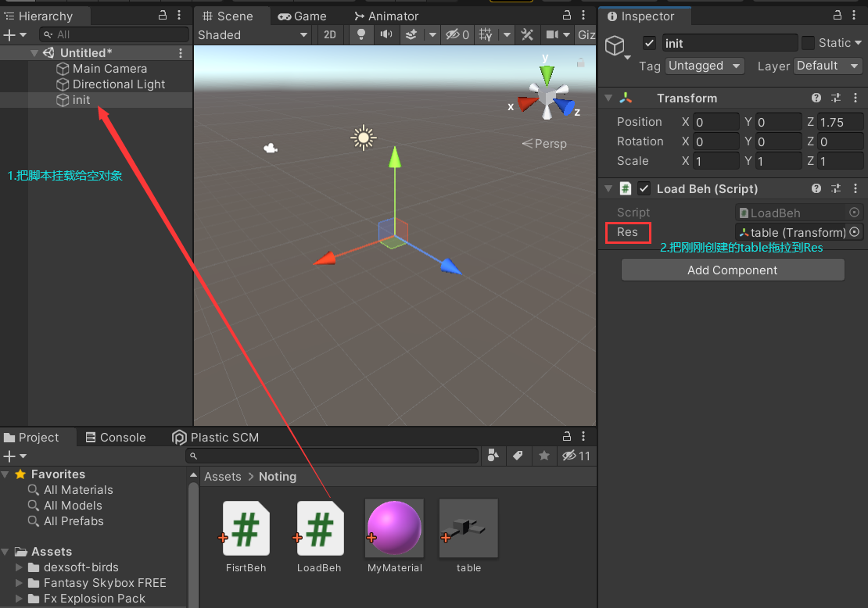Click the sun light gizmo in scene
868x608 pixels.
tap(363, 138)
